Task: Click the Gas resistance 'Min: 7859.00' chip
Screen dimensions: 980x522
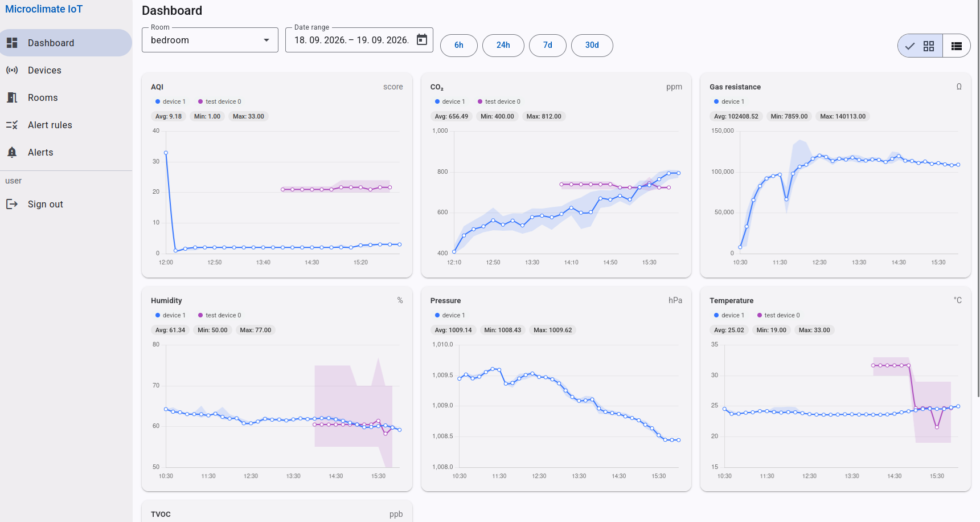Action: click(x=789, y=116)
